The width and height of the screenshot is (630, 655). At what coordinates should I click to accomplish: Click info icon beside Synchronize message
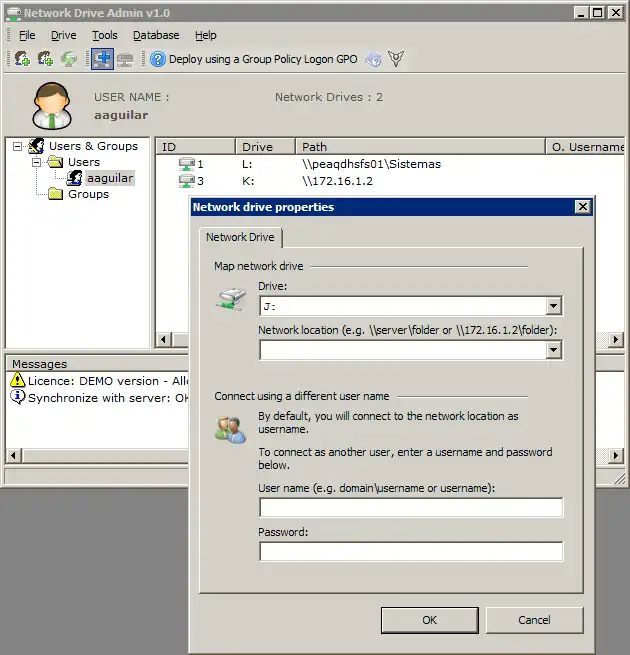point(18,397)
